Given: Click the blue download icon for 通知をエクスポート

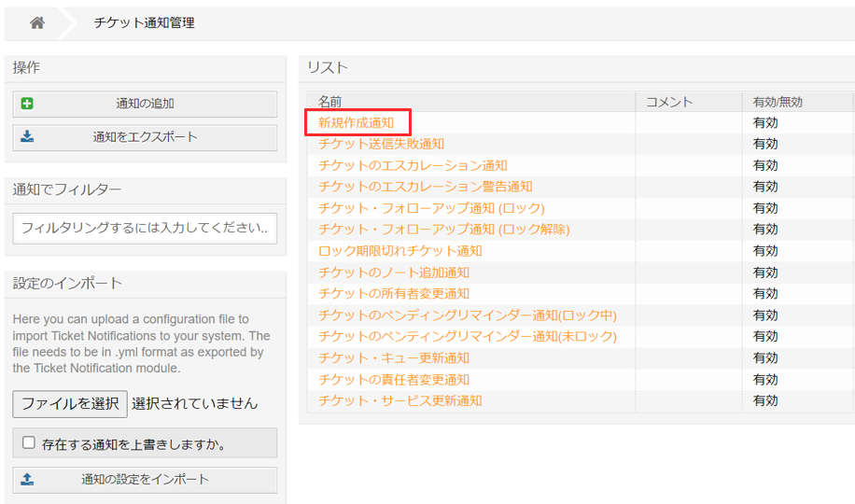Looking at the screenshot, I should (x=27, y=136).
